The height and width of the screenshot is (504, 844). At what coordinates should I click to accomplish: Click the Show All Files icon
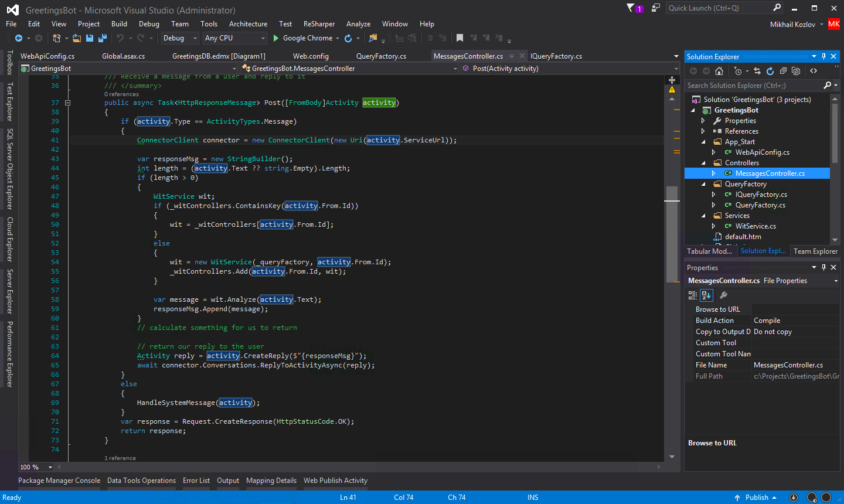tap(796, 71)
